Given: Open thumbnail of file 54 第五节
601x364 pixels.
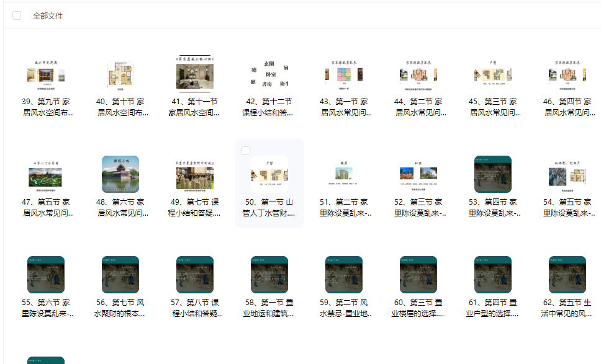Looking at the screenshot, I should pyautogui.click(x=567, y=174).
